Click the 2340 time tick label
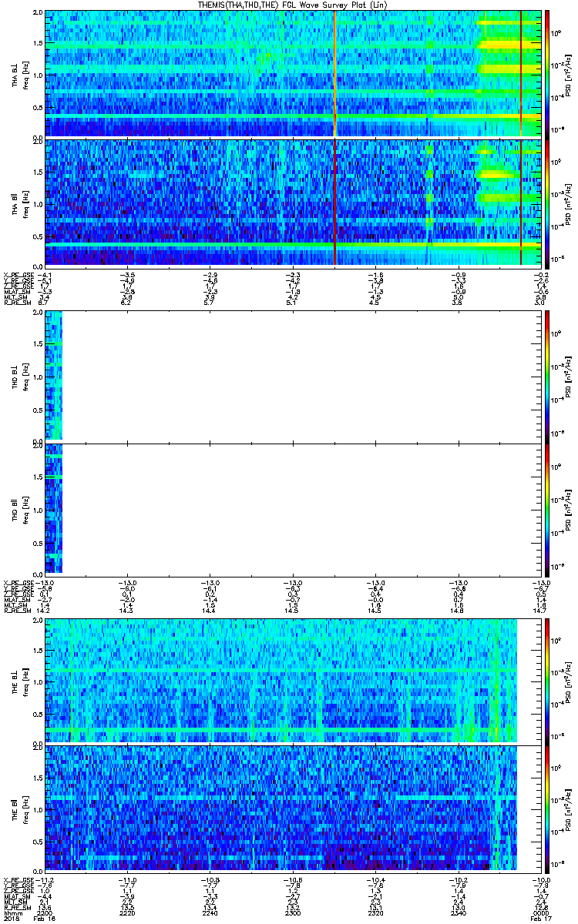 pos(458,913)
